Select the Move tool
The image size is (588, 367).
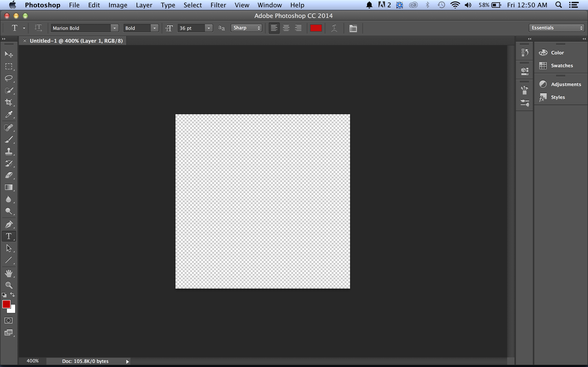pos(9,54)
